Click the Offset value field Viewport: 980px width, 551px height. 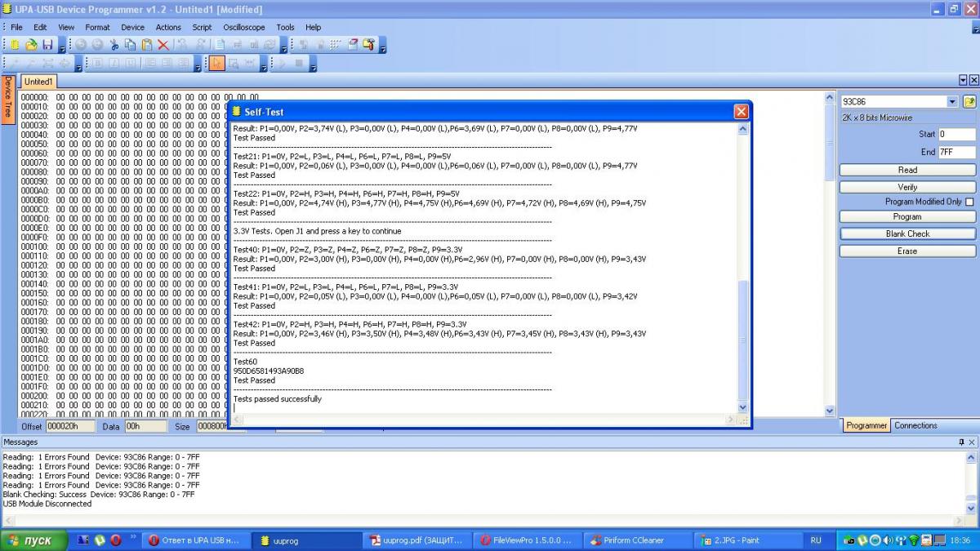pyautogui.click(x=71, y=426)
